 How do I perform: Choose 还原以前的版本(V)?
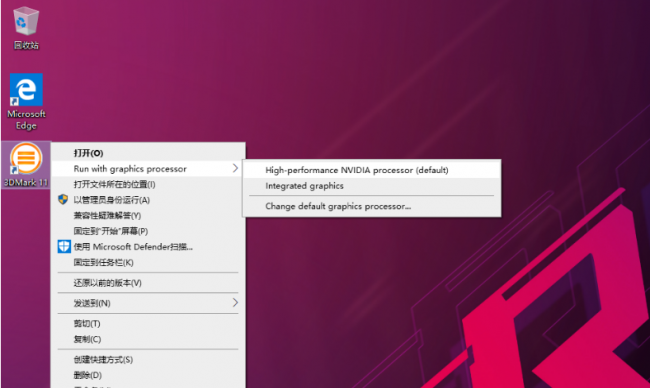click(x=148, y=283)
